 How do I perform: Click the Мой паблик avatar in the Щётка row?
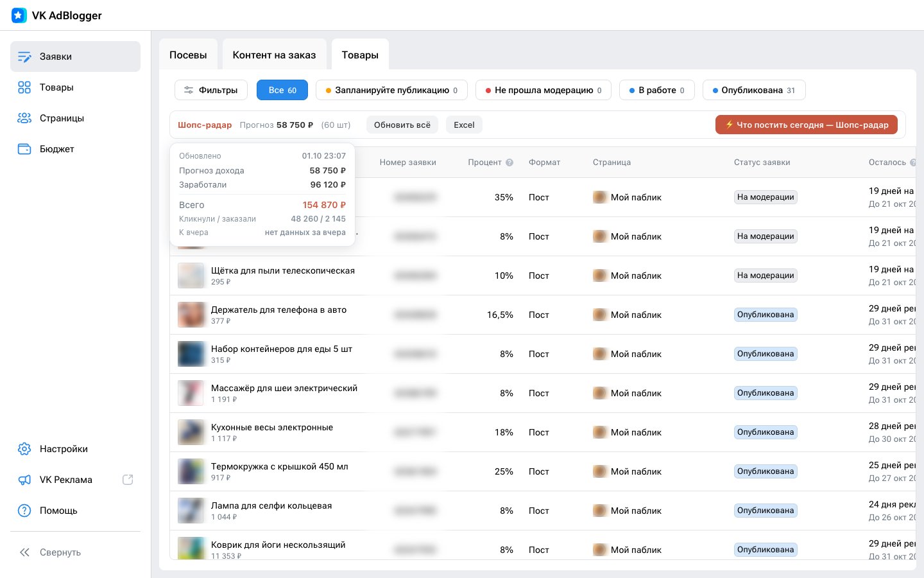[x=600, y=276]
